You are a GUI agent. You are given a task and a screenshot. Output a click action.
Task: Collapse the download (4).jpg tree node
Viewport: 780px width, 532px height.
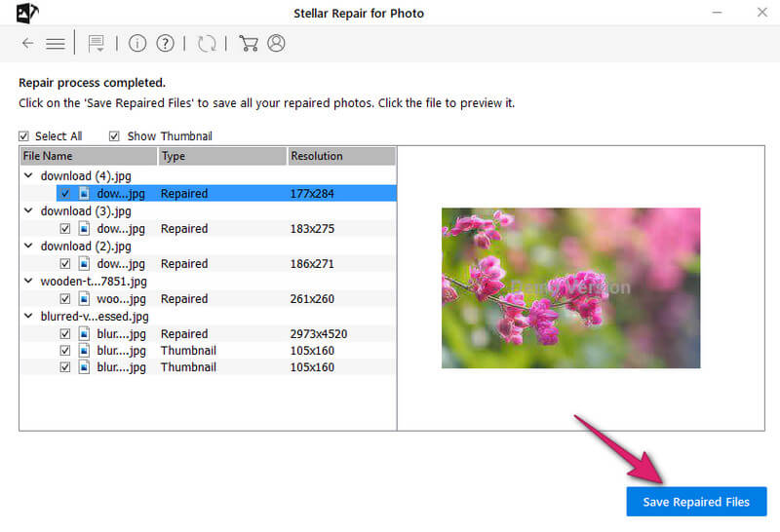point(28,175)
